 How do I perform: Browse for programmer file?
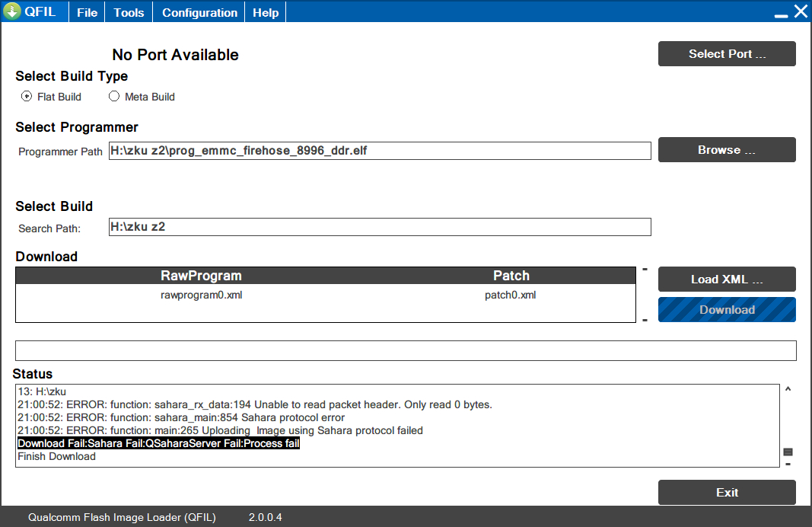[x=727, y=150]
